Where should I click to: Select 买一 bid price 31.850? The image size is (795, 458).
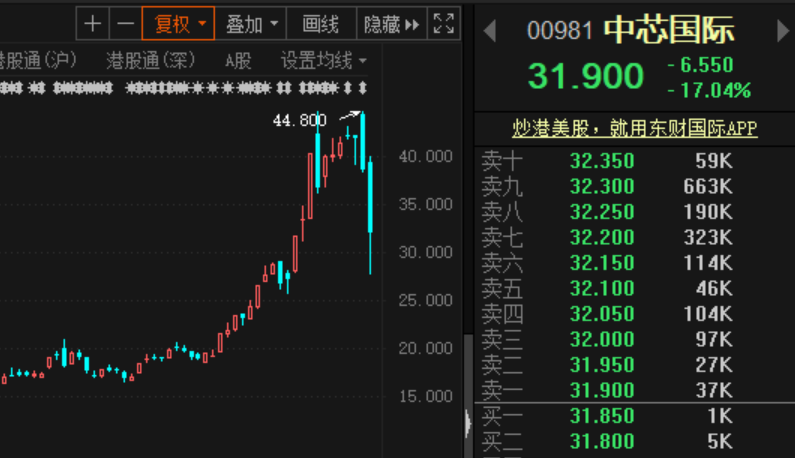601,416
